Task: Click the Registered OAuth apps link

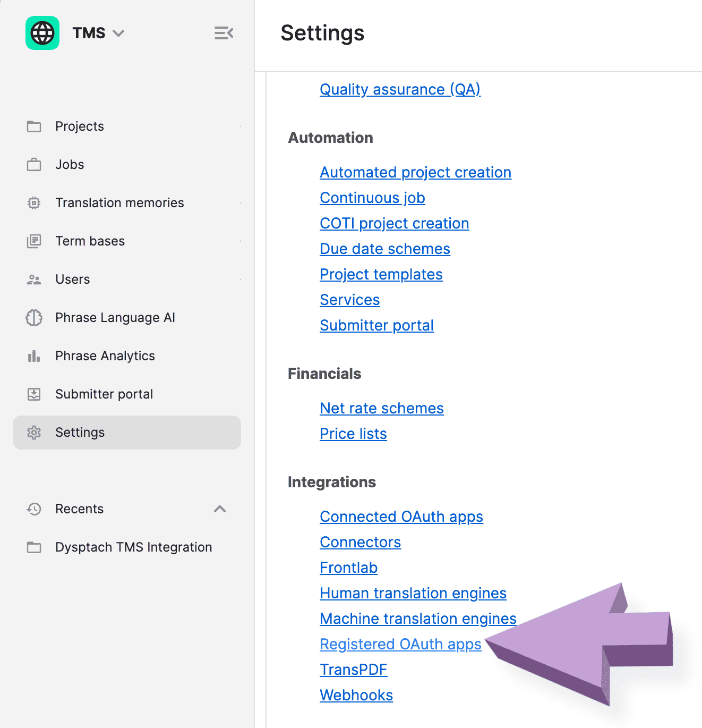Action: click(x=400, y=644)
